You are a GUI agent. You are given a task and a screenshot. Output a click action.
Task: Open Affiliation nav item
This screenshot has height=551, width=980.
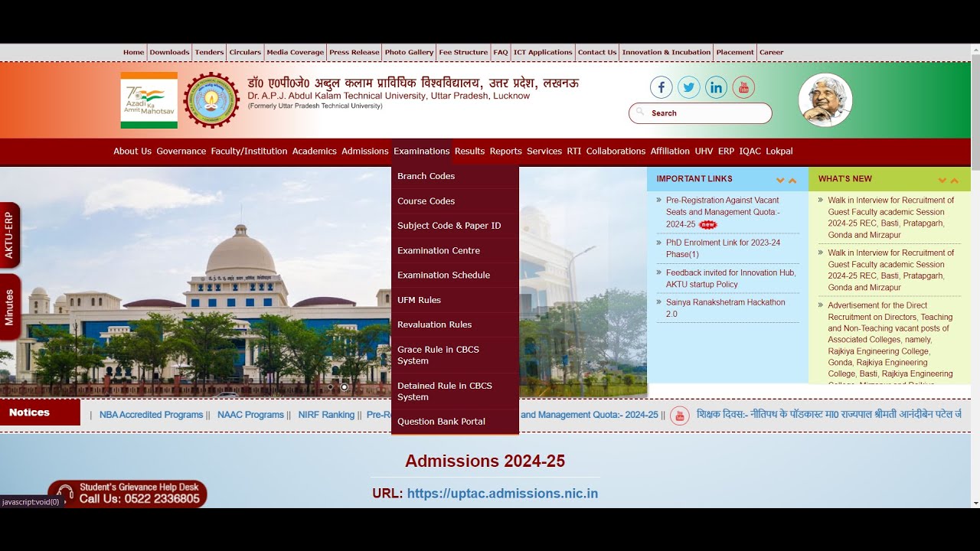pyautogui.click(x=670, y=151)
